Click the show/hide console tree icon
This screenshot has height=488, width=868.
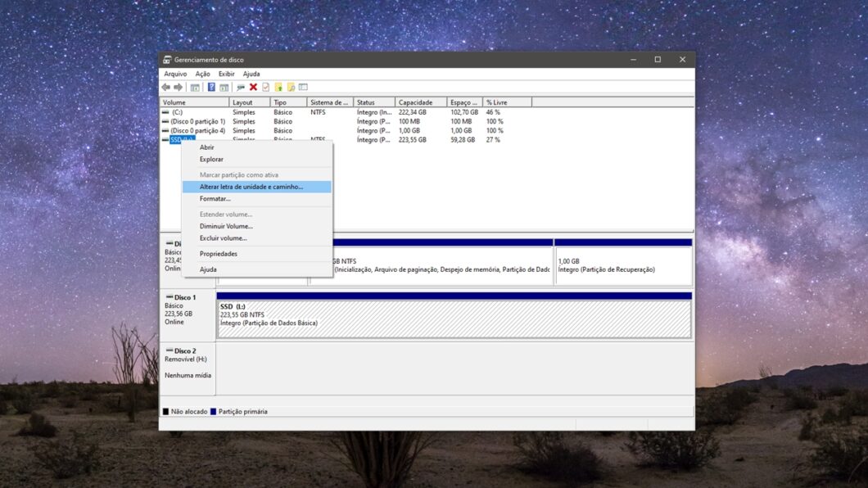tap(195, 88)
